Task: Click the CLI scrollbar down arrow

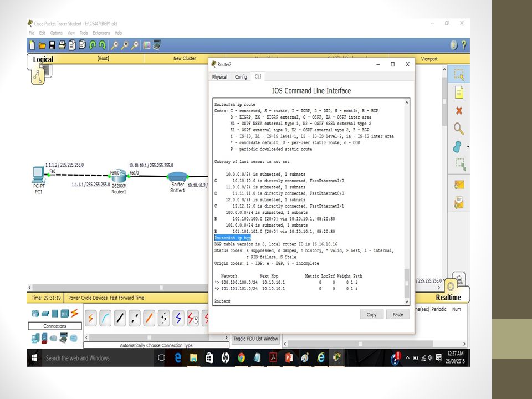Action: (x=407, y=301)
